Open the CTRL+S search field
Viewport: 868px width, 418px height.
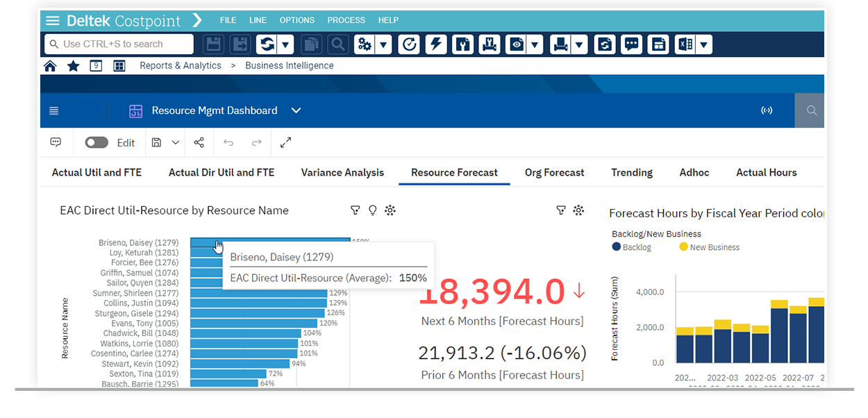[118, 44]
